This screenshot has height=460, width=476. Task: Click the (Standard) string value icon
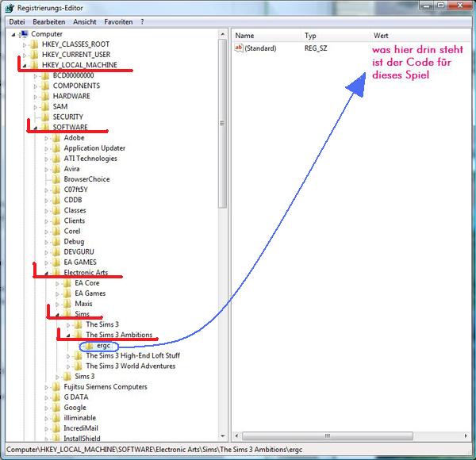[x=239, y=49]
